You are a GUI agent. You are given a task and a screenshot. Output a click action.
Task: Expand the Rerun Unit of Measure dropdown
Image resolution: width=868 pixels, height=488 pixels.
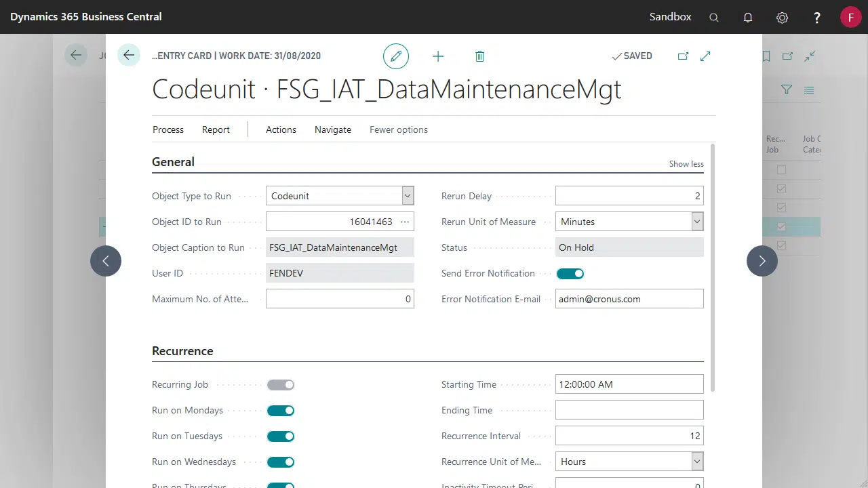(x=696, y=222)
